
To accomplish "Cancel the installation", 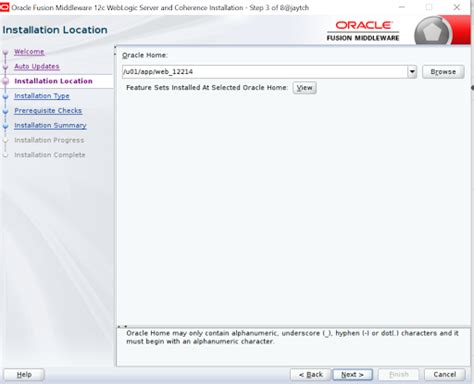I will coord(445,375).
